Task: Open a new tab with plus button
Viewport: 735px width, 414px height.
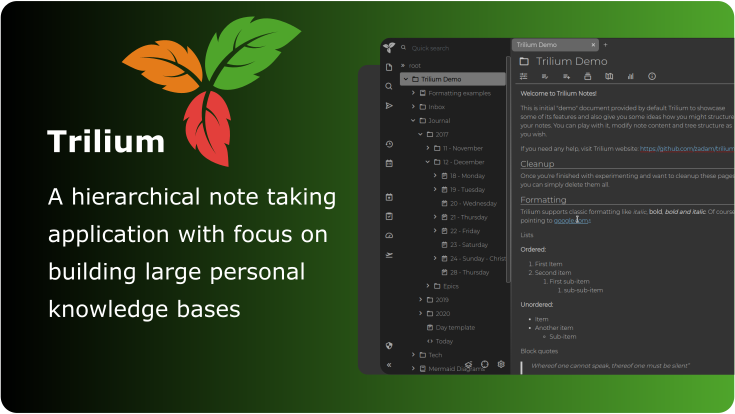Action: tap(605, 45)
